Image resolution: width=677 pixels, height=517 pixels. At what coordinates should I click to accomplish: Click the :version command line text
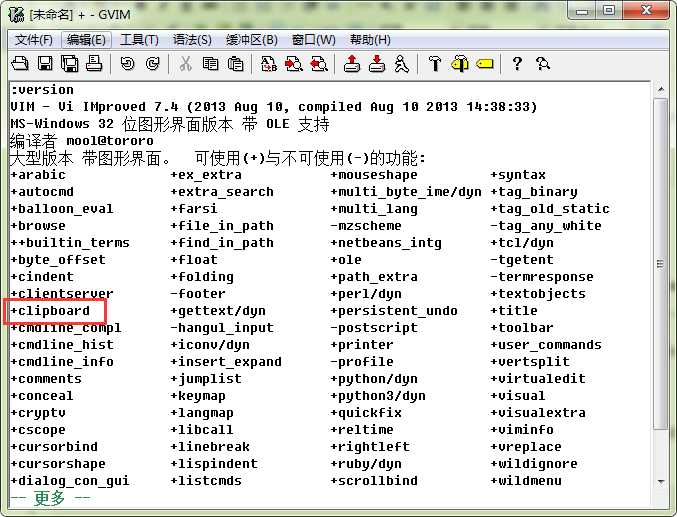pos(42,90)
